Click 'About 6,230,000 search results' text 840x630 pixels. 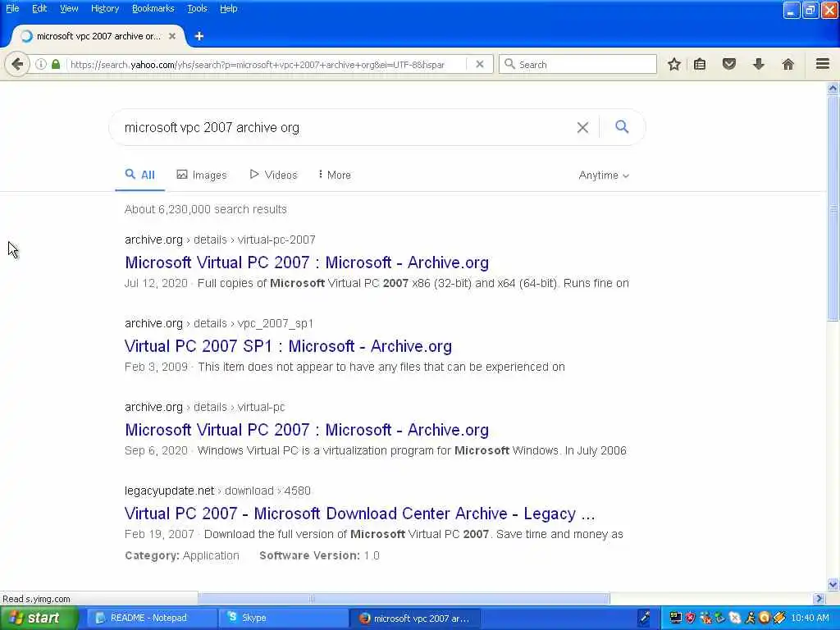(206, 209)
